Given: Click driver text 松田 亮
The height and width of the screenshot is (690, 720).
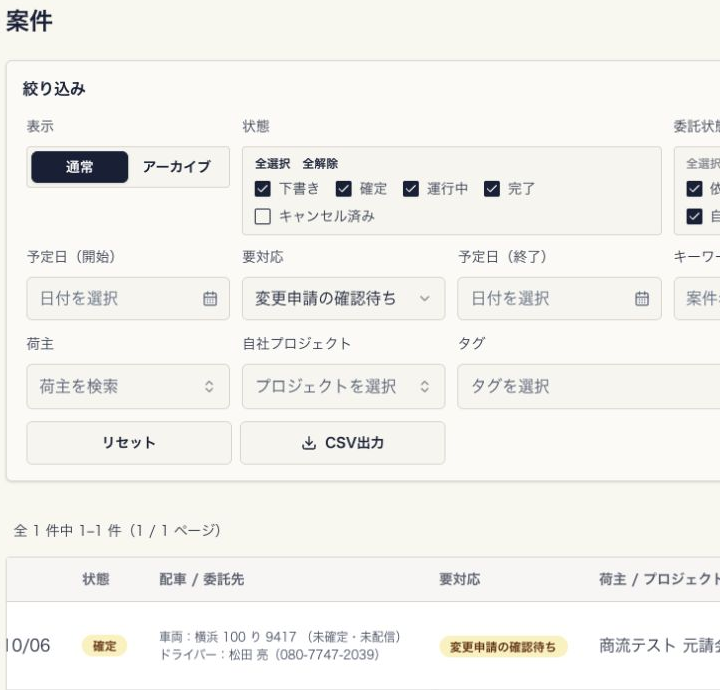Looking at the screenshot, I should tap(248, 655).
